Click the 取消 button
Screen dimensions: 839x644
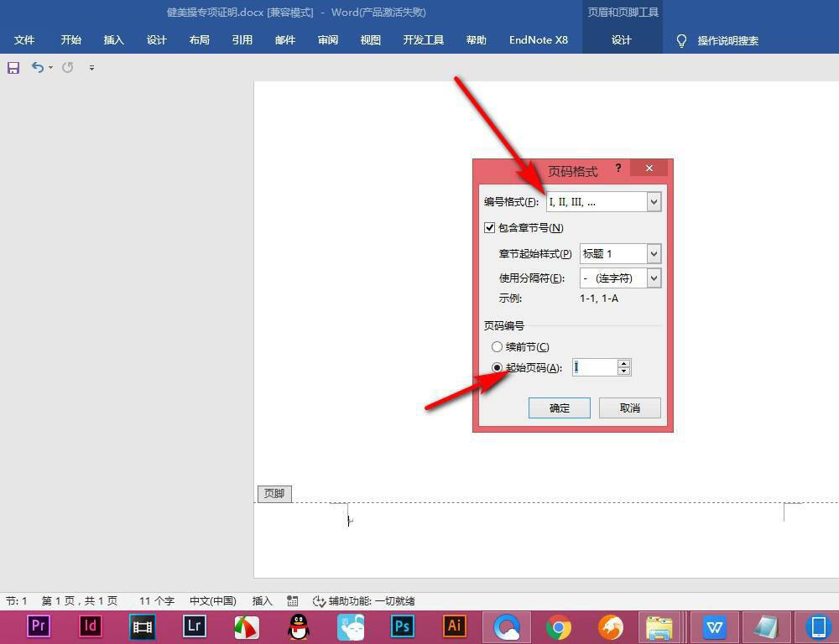point(629,408)
